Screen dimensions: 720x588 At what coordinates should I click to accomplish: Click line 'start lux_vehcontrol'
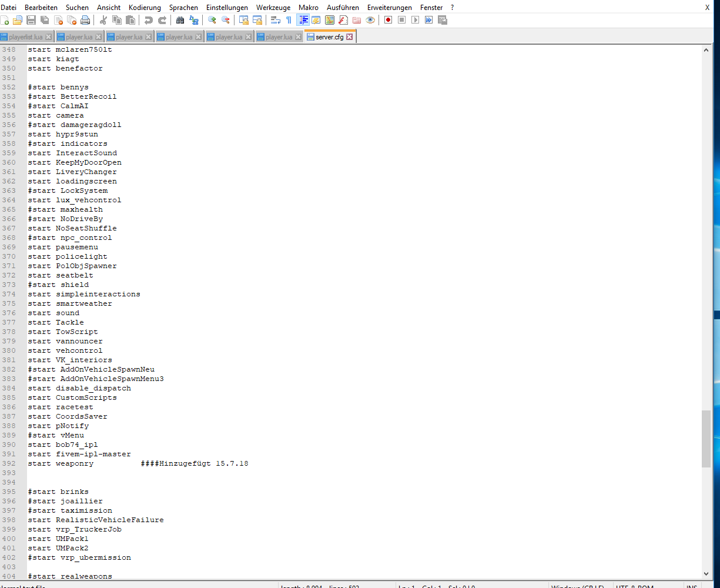75,200
